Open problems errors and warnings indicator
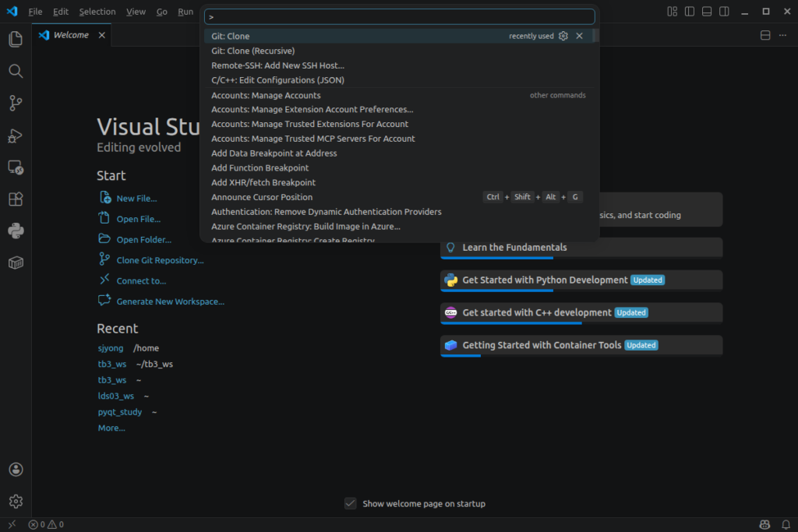The image size is (798, 532). (x=46, y=524)
